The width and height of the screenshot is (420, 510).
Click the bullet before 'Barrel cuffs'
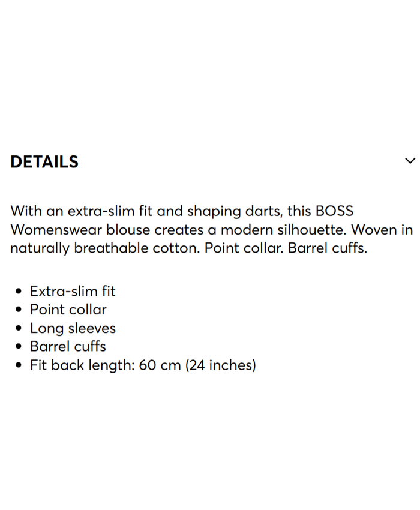pyautogui.click(x=18, y=347)
